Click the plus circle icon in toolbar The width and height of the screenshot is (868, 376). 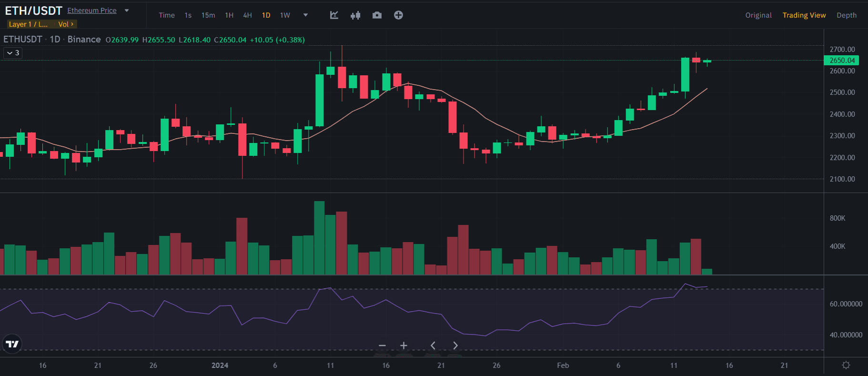click(398, 15)
